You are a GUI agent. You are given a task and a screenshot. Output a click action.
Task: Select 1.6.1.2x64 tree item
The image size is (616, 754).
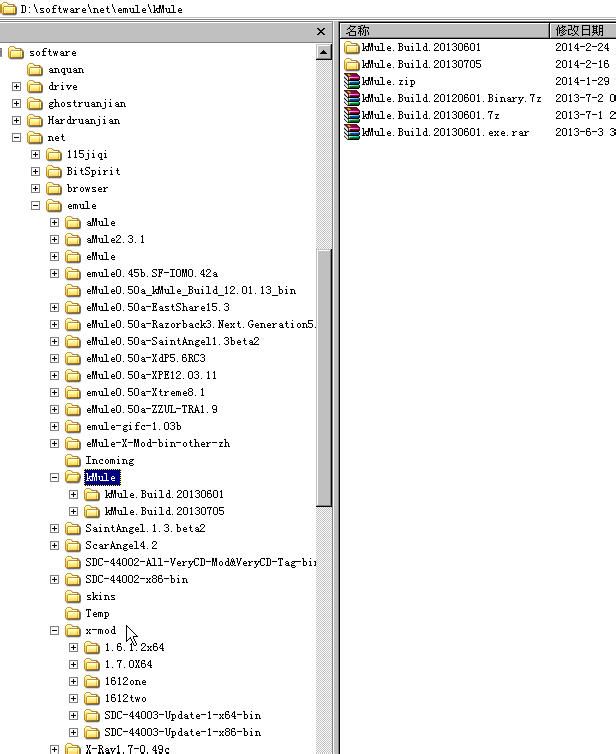[134, 647]
